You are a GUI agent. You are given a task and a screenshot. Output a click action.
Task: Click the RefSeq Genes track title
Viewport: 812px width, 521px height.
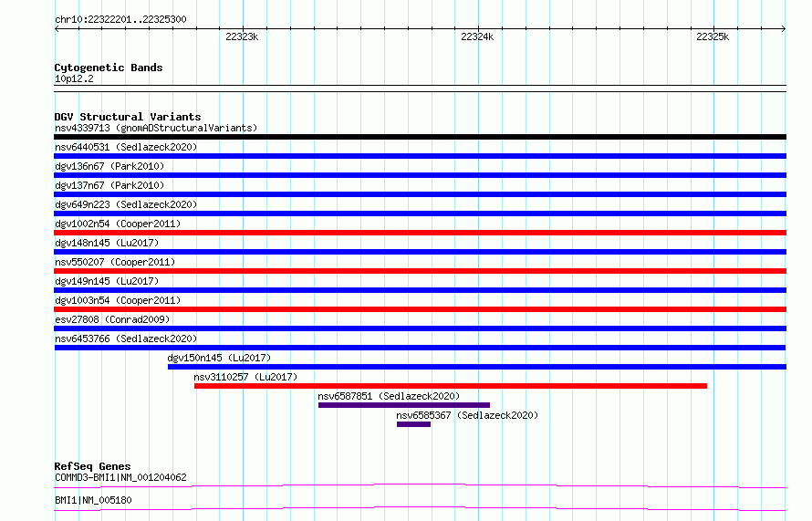click(x=92, y=466)
